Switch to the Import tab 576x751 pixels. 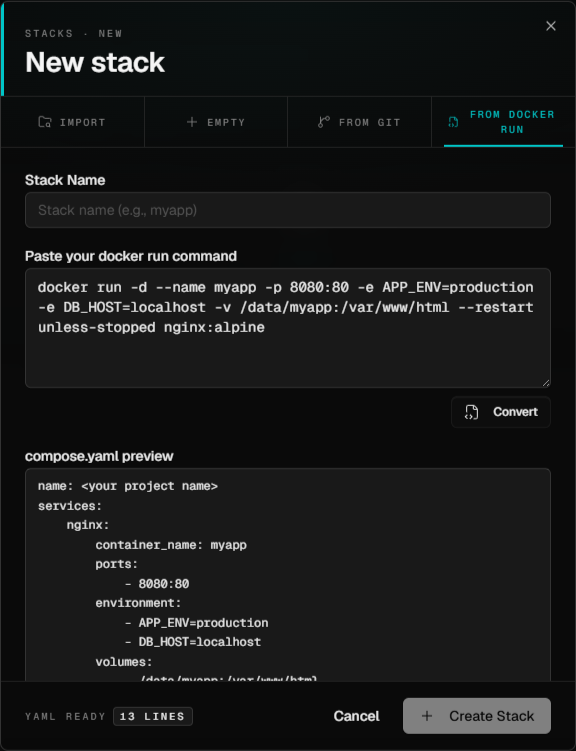(x=72, y=122)
